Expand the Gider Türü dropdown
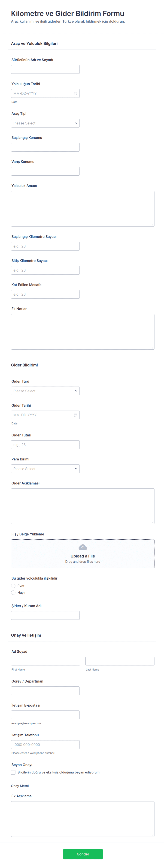Viewport: 164px width, 868px height. coord(45,391)
